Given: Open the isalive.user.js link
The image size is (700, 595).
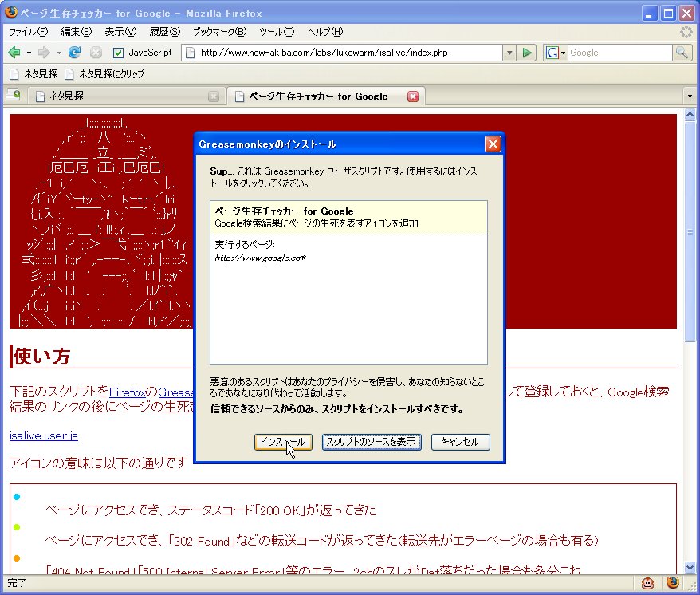Looking at the screenshot, I should click(x=44, y=435).
